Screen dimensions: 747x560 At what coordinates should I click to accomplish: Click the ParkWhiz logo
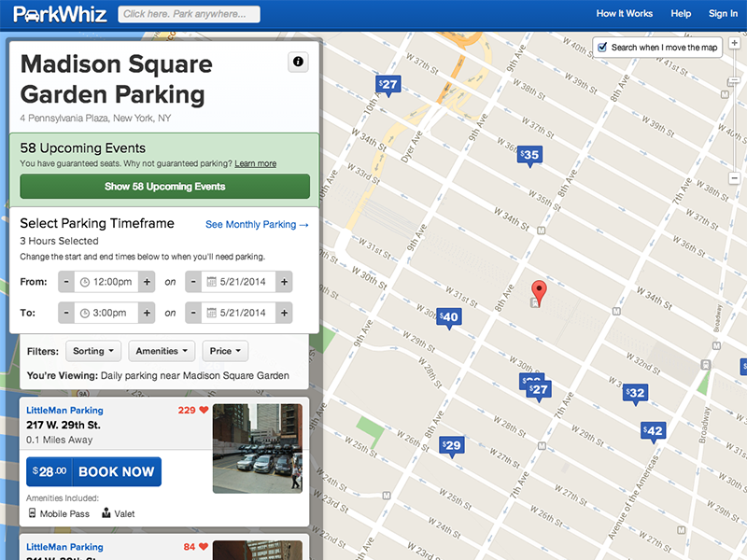coord(60,14)
